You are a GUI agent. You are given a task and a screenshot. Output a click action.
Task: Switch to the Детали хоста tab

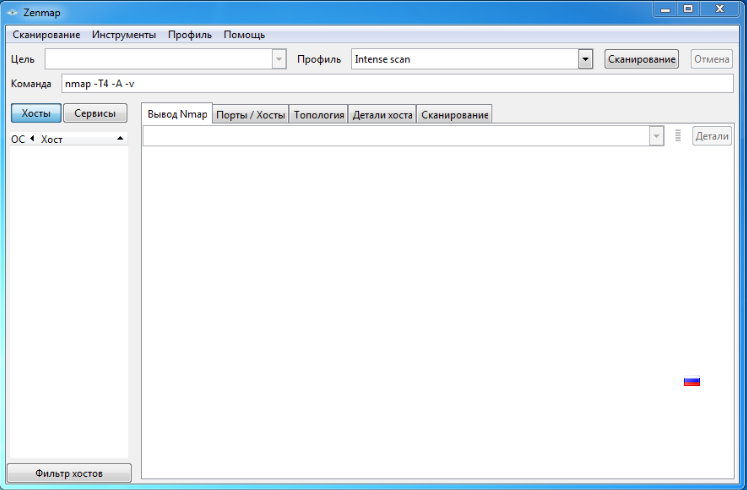coord(383,115)
